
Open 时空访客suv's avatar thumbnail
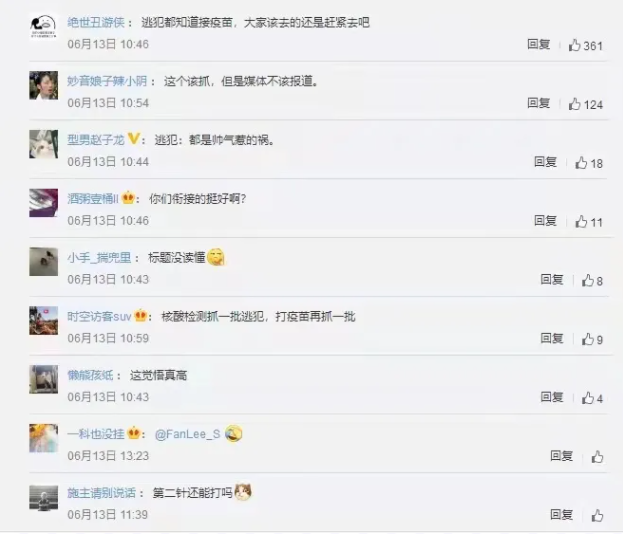click(x=44, y=321)
